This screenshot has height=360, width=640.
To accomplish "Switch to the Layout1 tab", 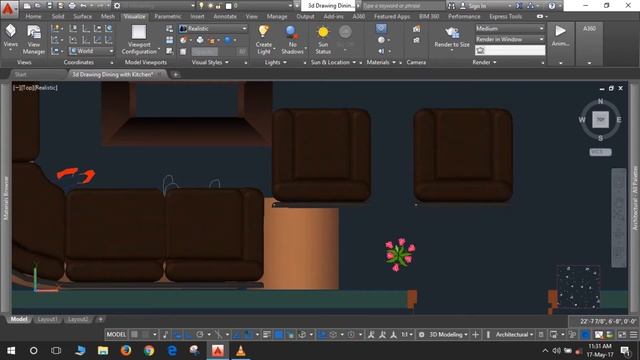I will pyautogui.click(x=47, y=320).
